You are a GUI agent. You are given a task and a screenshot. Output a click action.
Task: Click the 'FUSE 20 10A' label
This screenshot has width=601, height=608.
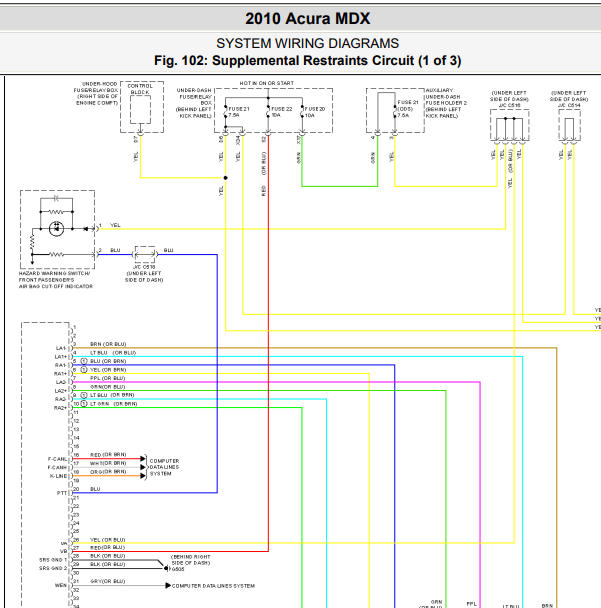pos(315,112)
